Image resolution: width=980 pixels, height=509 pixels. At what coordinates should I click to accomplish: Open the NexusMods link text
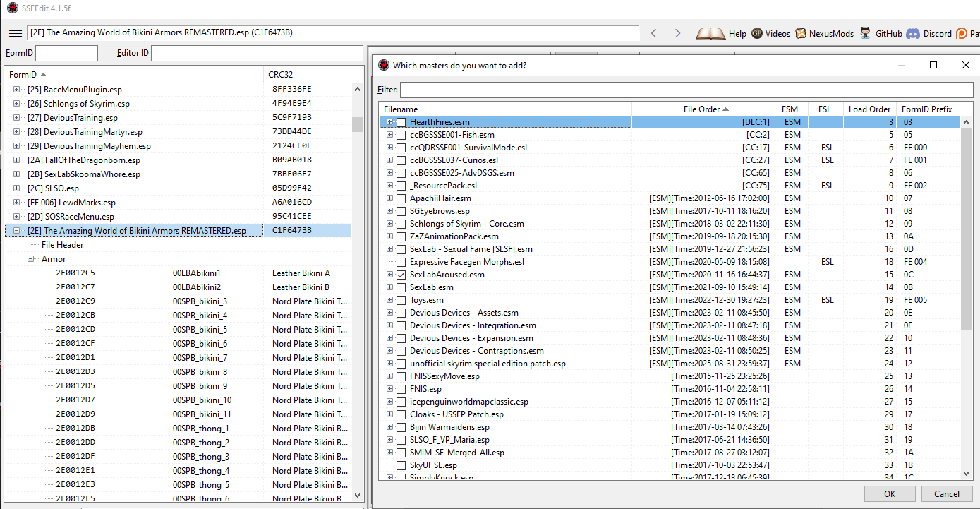tap(831, 34)
